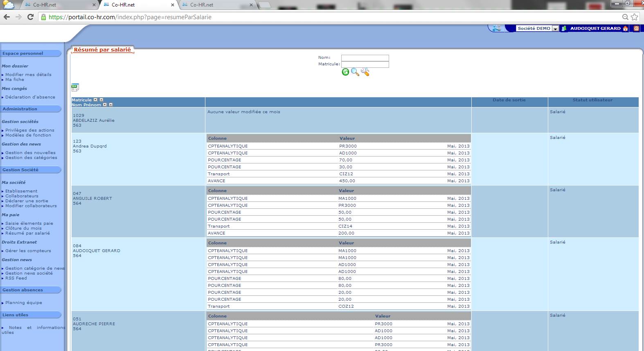Open Saisie élements paie link
Image resolution: width=644 pixels, height=351 pixels.
tap(29, 224)
